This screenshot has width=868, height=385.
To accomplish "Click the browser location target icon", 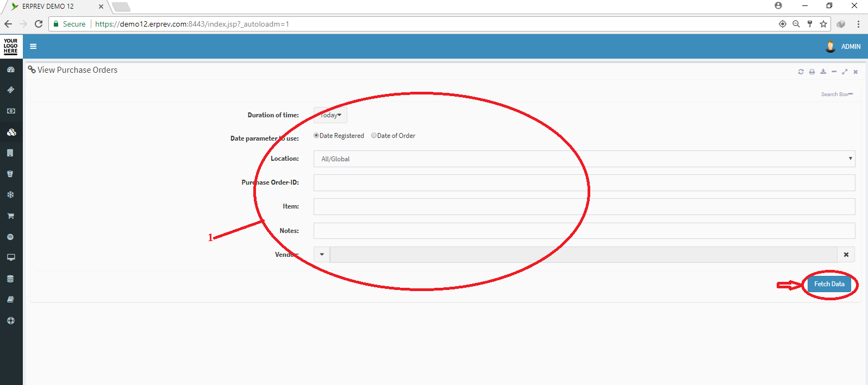I will (783, 24).
